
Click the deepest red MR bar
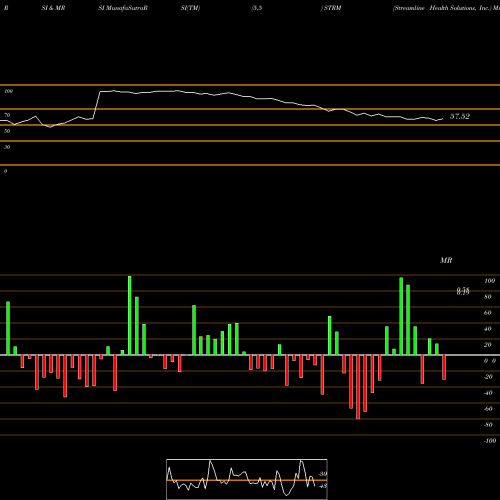tap(358, 387)
